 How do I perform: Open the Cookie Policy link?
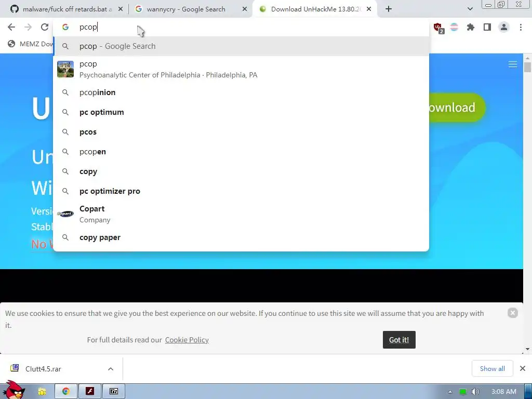click(x=187, y=340)
